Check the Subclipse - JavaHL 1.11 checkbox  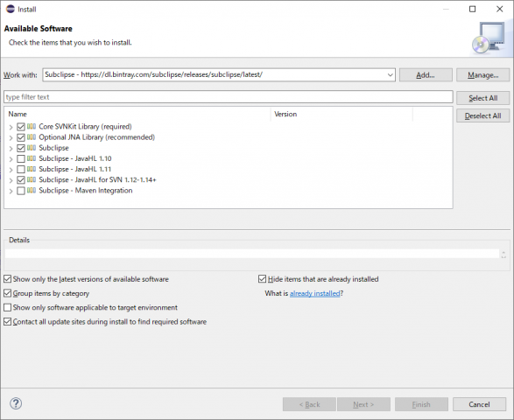click(x=21, y=170)
